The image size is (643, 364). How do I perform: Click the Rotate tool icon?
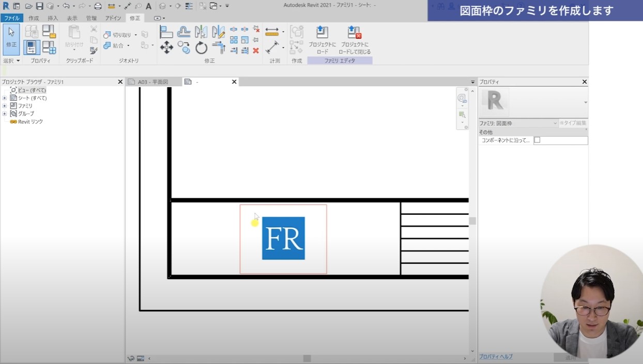click(x=201, y=48)
